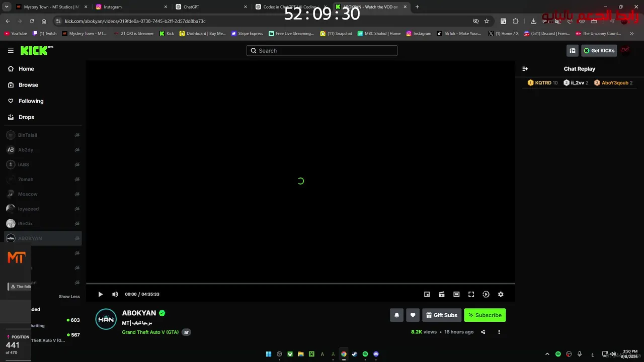Open Moscow channel in the following list
This screenshot has height=362, width=644.
coord(43,194)
